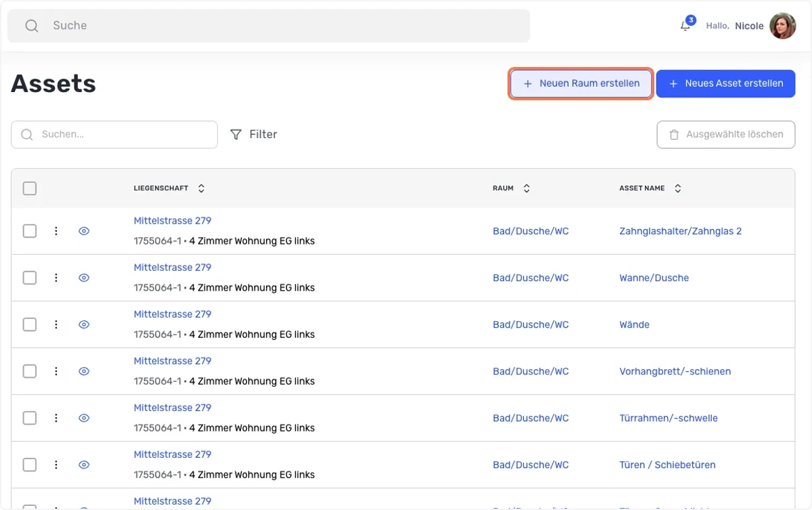
Task: Click the Ausgewählte löschen button
Action: (725, 135)
